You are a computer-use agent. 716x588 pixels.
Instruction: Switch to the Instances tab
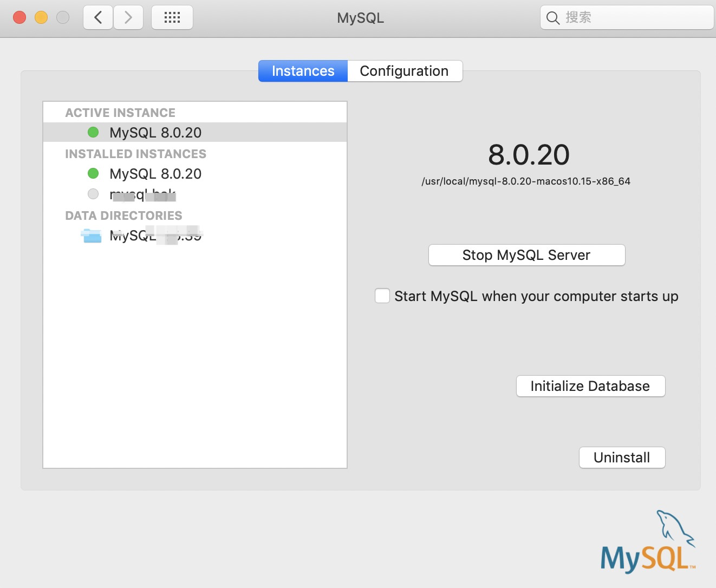point(303,71)
